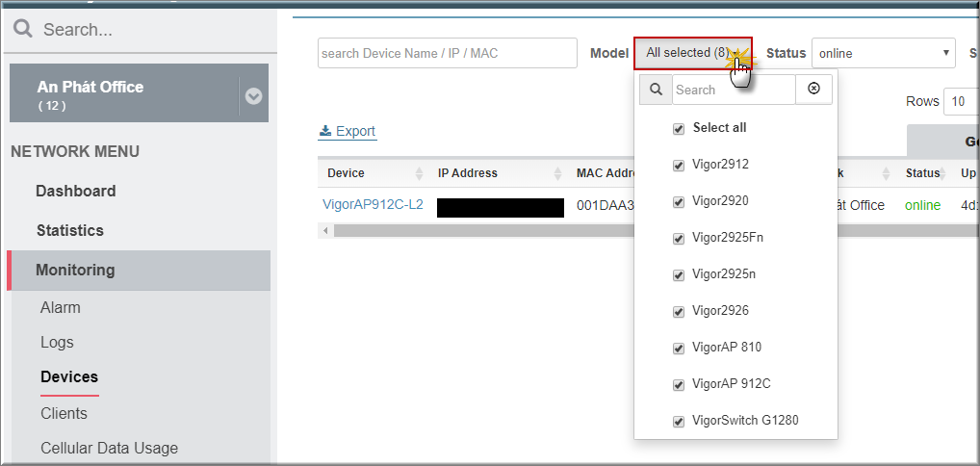Click the An Phát Office network name
This screenshot has height=466, width=980.
[90, 87]
